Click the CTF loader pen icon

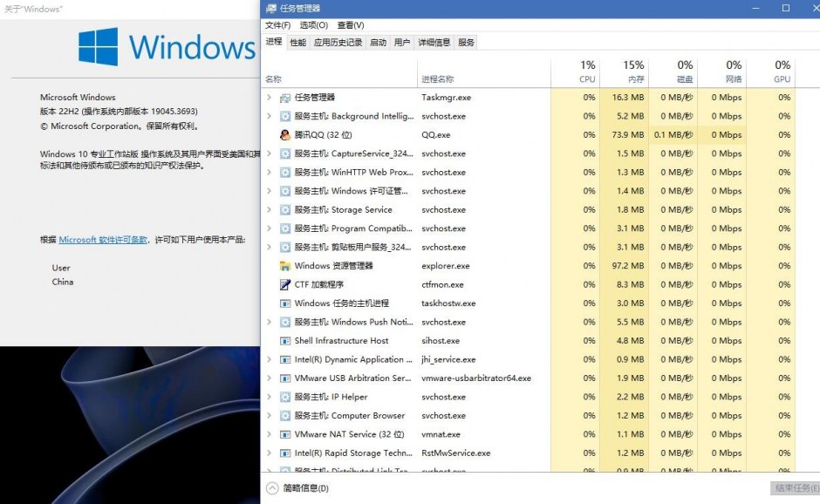285,285
